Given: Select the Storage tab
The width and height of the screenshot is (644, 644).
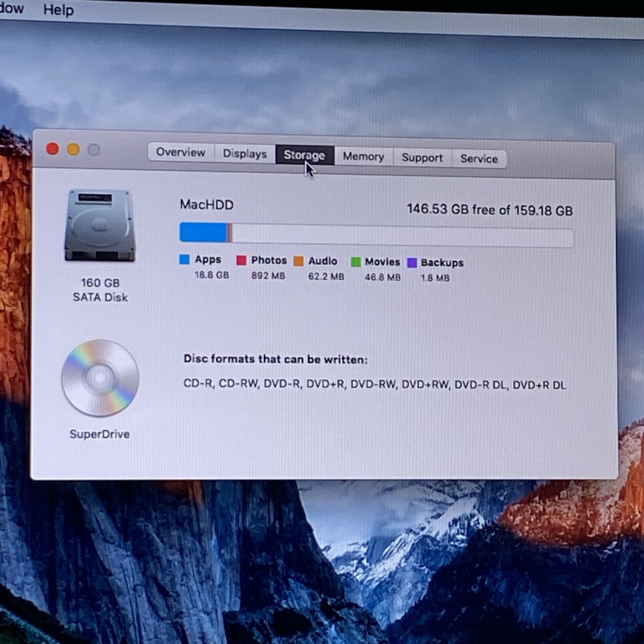Looking at the screenshot, I should pyautogui.click(x=305, y=155).
